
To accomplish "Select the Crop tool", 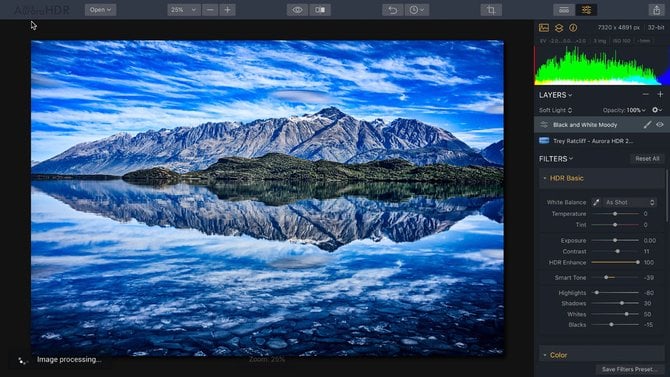I will [491, 10].
